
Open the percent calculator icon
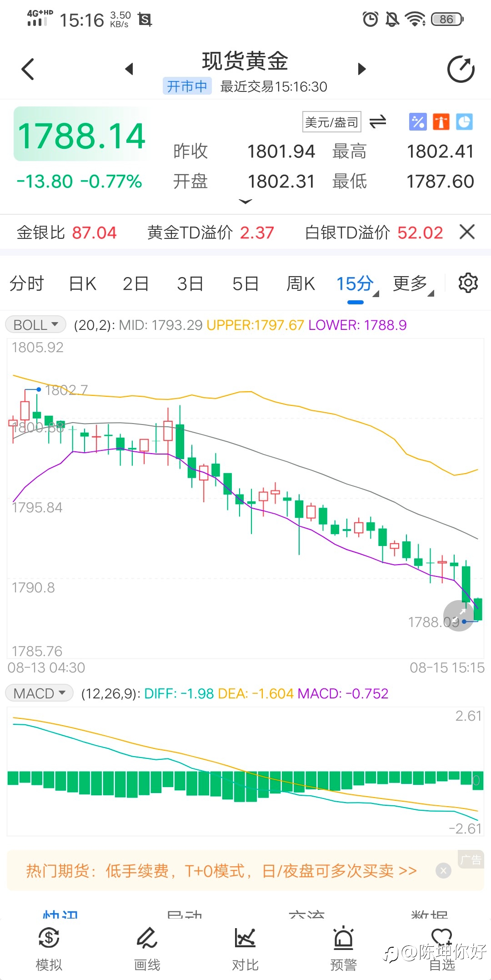[x=418, y=122]
